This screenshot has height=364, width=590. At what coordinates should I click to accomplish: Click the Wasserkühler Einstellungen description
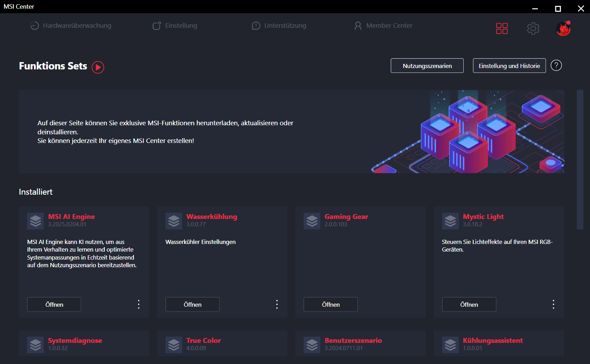[x=200, y=242]
